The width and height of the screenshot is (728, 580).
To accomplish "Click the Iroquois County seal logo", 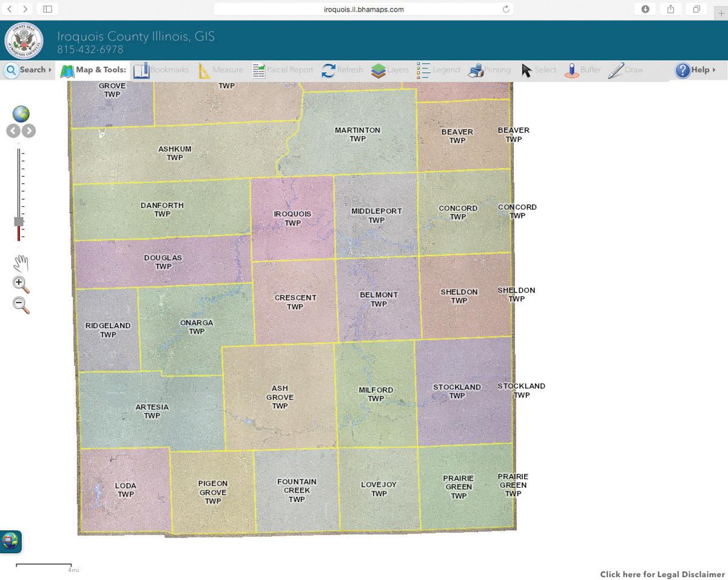I will pyautogui.click(x=24, y=41).
